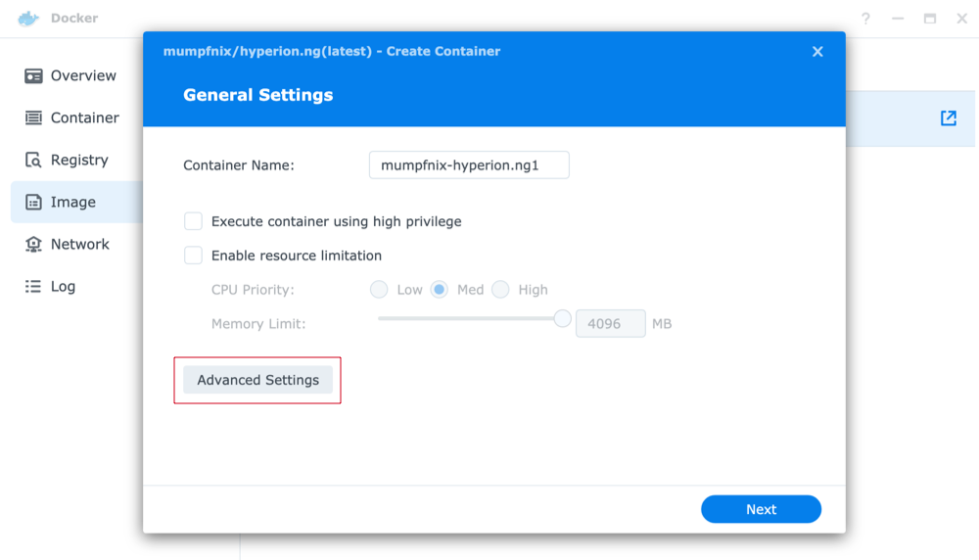Click the 'General Settings' heading

click(257, 95)
